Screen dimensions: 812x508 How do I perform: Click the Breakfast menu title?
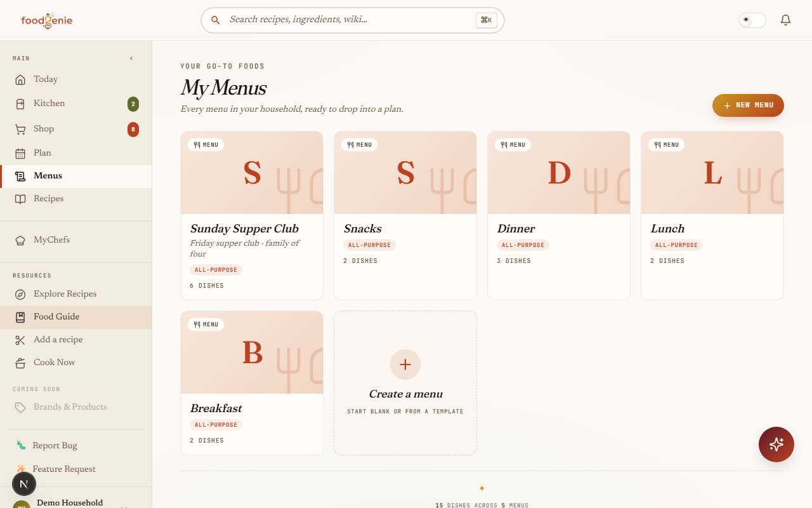(216, 408)
